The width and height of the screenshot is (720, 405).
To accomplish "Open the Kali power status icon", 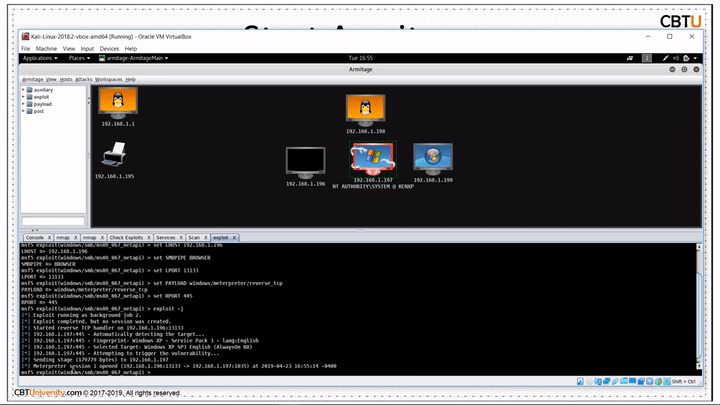I will pos(686,58).
